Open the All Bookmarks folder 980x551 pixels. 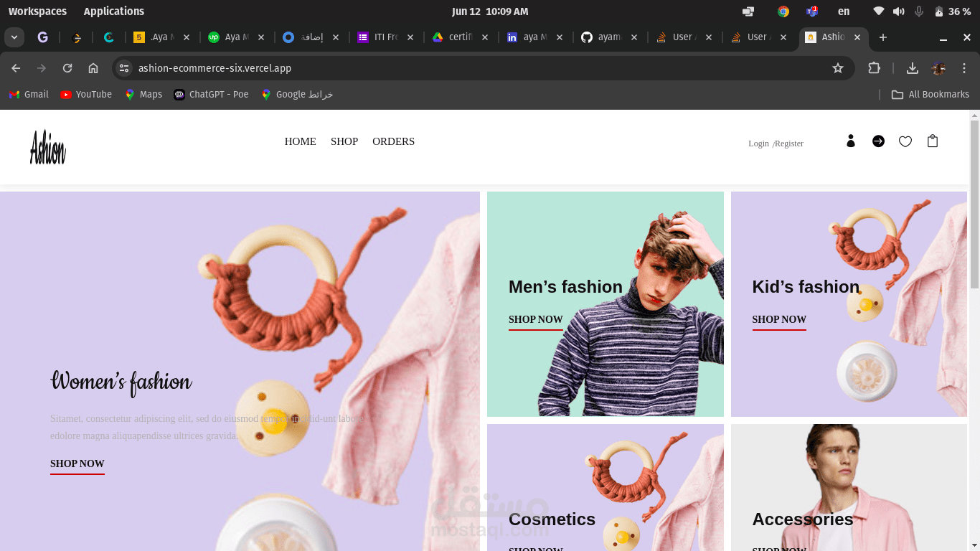[930, 95]
